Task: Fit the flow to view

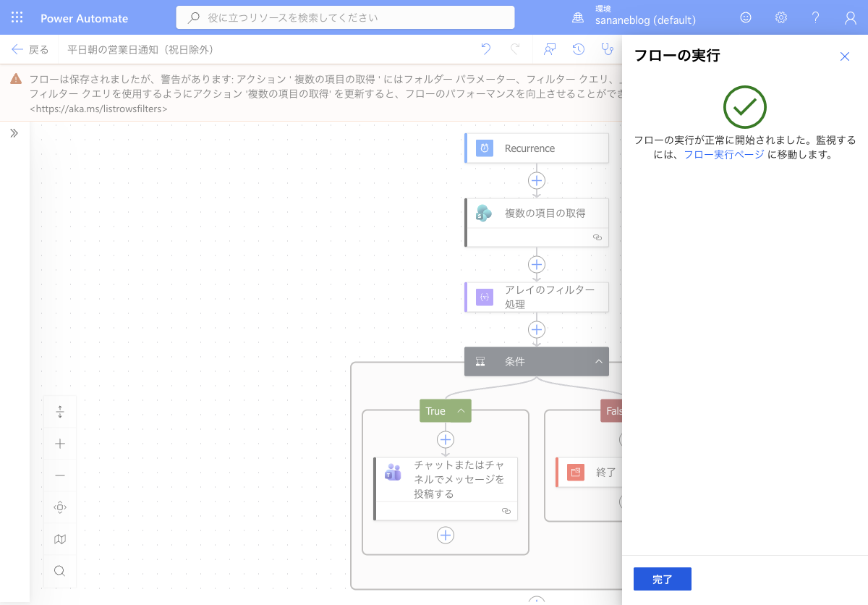Action: (60, 507)
